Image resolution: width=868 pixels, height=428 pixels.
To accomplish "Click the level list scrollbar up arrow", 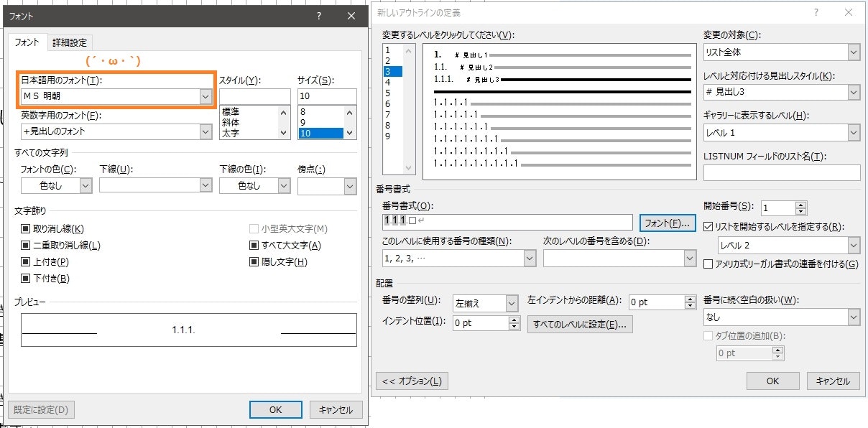I will point(410,50).
